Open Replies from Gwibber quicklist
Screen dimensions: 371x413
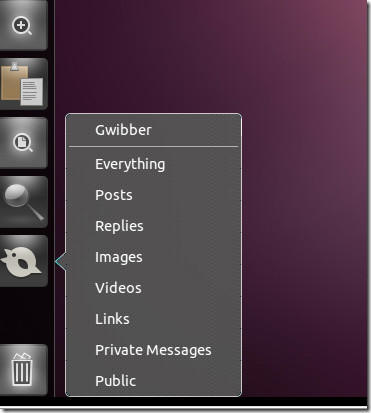click(x=119, y=226)
